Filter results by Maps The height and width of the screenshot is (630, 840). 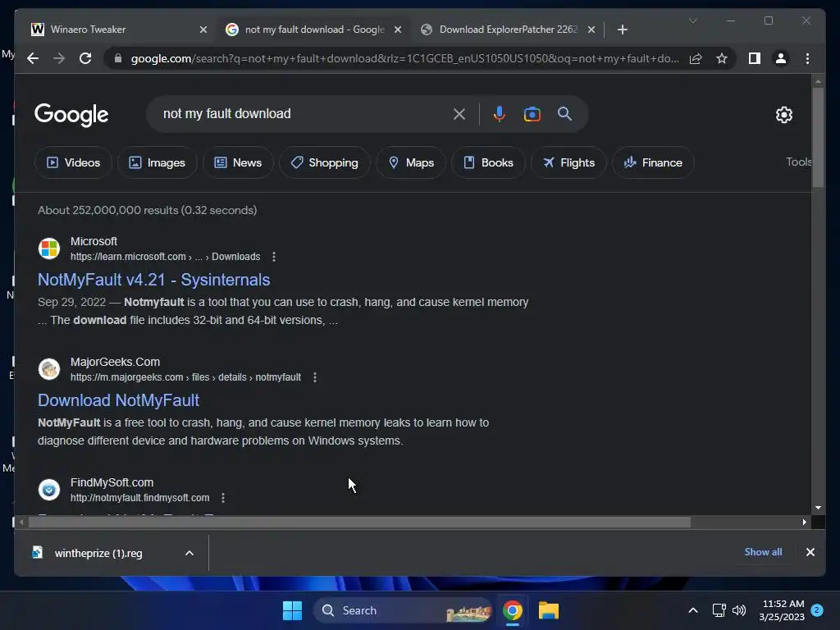tap(411, 162)
